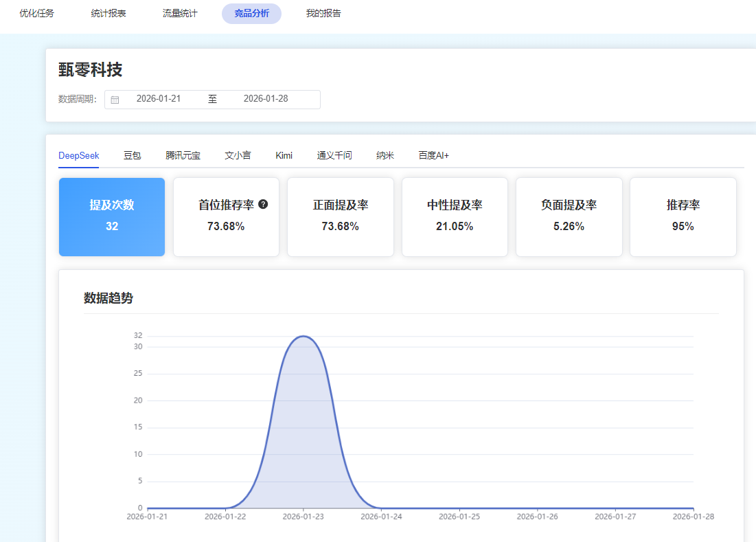Click the 甄零科技 company title

(x=90, y=70)
